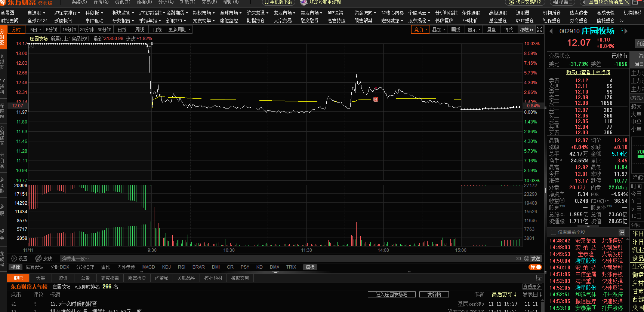Viewport: 644px width, 312px height.
Task: Click 简约 view button
Action: 509,30
